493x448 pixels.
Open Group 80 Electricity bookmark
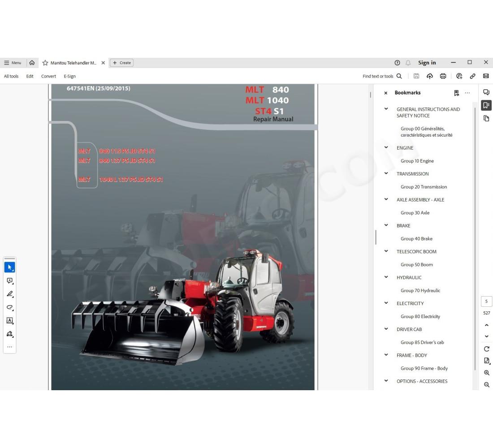click(420, 317)
